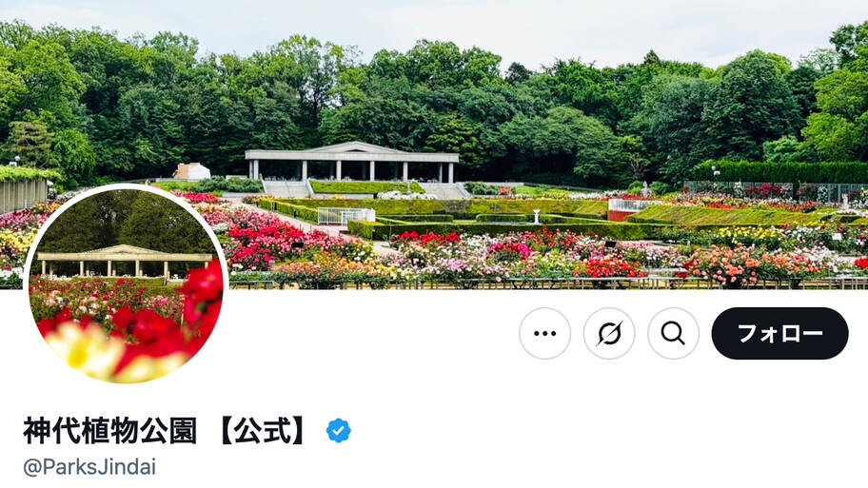Open the profile search magnifier icon
The image size is (868, 488).
pos(673,333)
